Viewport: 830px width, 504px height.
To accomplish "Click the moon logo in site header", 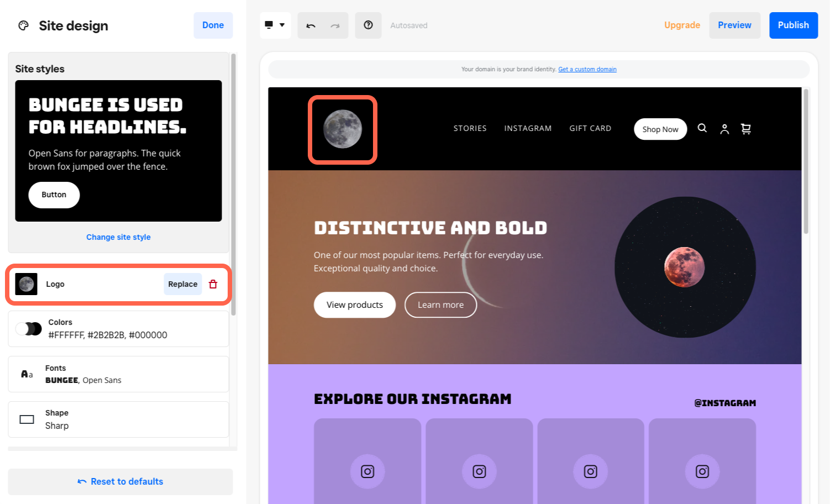I will click(x=343, y=129).
